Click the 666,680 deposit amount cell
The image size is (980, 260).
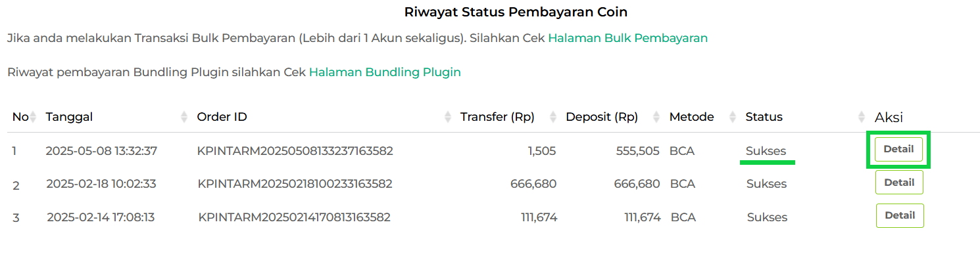click(x=637, y=184)
